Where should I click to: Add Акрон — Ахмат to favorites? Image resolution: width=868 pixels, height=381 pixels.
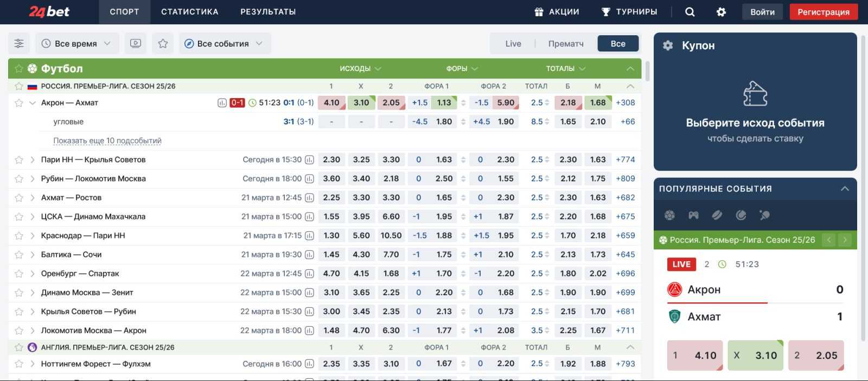coord(19,102)
